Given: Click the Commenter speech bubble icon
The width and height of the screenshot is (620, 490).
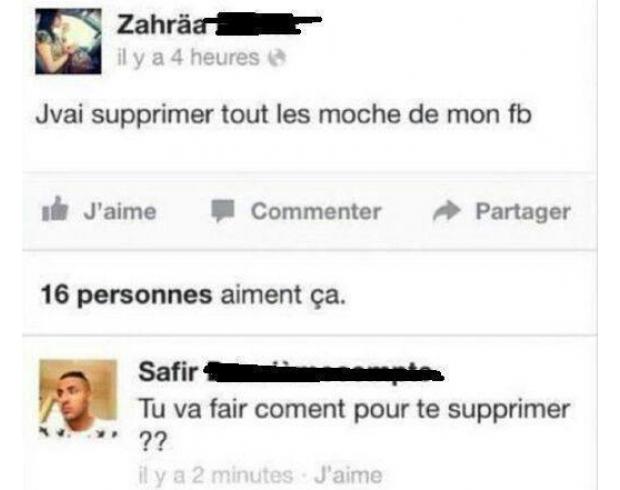Looking at the screenshot, I should pyautogui.click(x=223, y=211).
